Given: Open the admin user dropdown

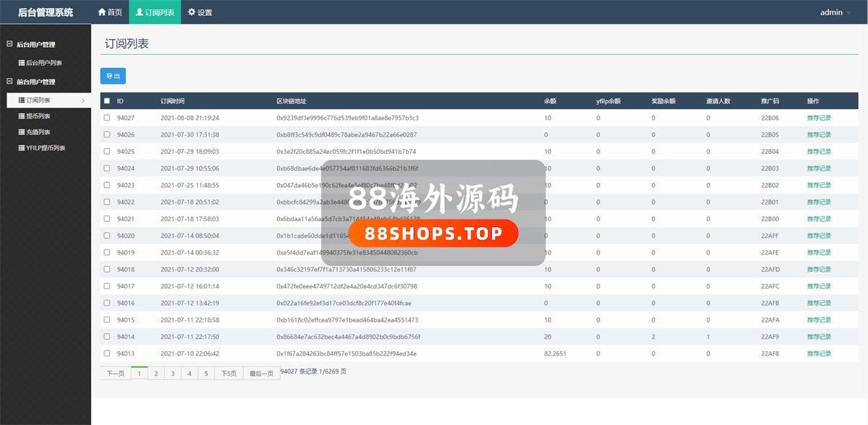Looking at the screenshot, I should [x=835, y=12].
